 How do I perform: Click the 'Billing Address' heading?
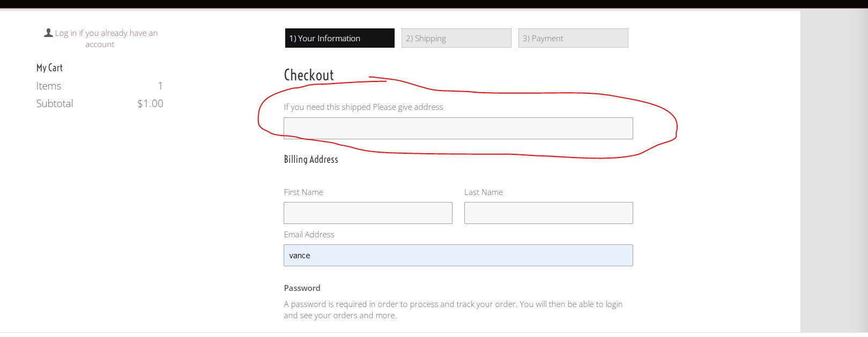(x=311, y=159)
